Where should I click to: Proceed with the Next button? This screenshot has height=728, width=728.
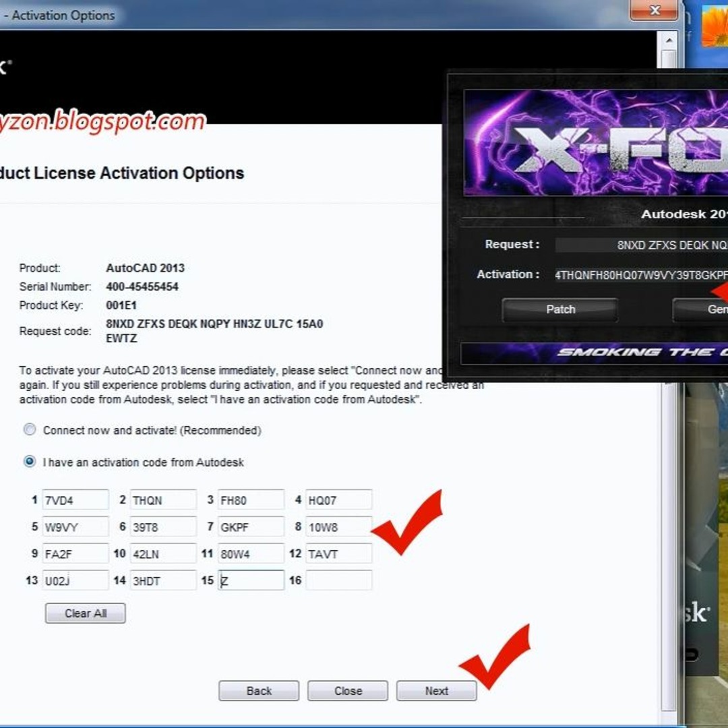tap(436, 691)
